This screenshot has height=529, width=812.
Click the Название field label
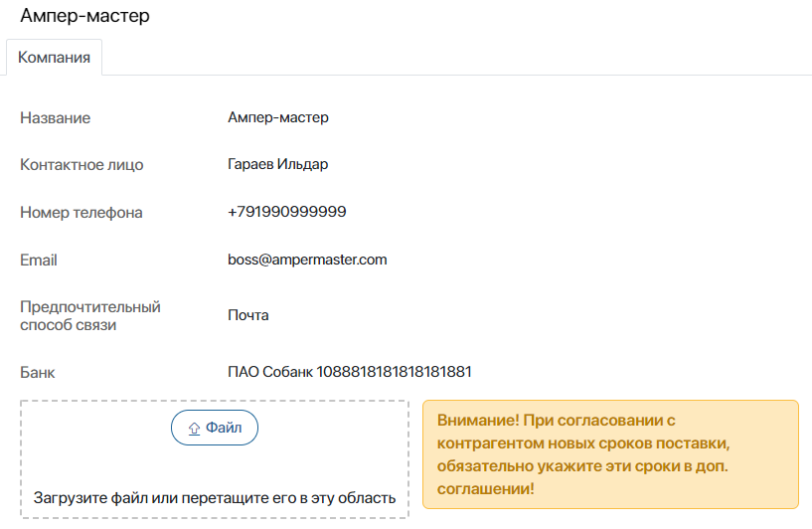[56, 118]
